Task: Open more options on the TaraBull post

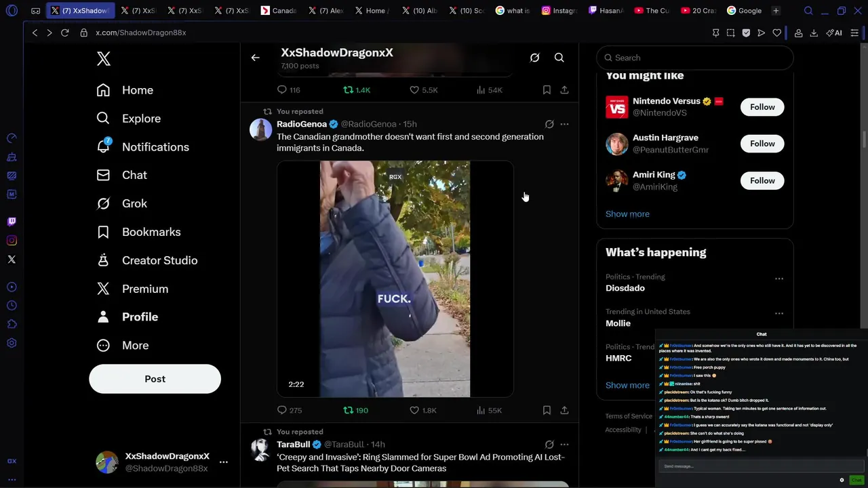Action: click(x=564, y=445)
